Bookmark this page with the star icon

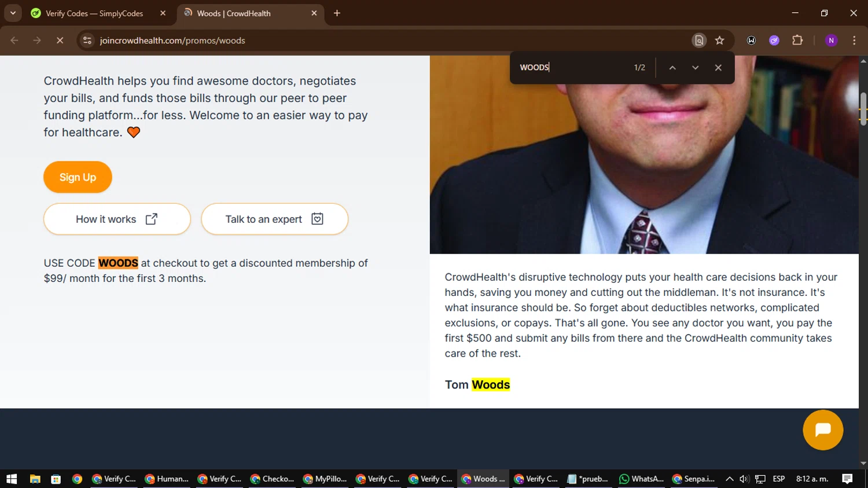[x=719, y=41]
